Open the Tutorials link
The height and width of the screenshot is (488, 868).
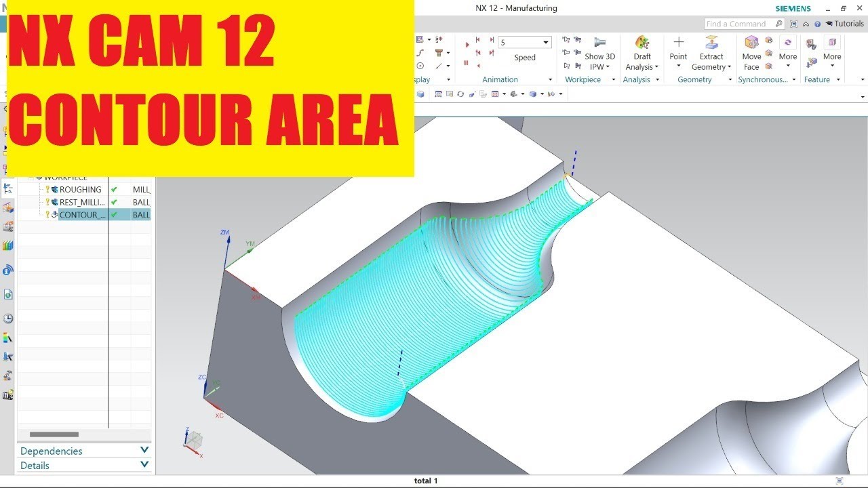(844, 24)
